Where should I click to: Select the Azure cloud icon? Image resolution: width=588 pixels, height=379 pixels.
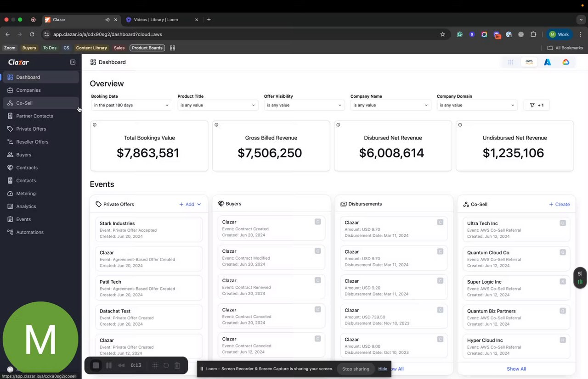(548, 62)
